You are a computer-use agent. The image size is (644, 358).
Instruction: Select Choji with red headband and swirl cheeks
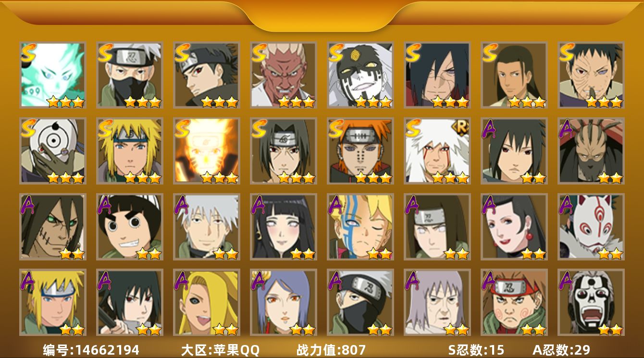tap(514, 302)
